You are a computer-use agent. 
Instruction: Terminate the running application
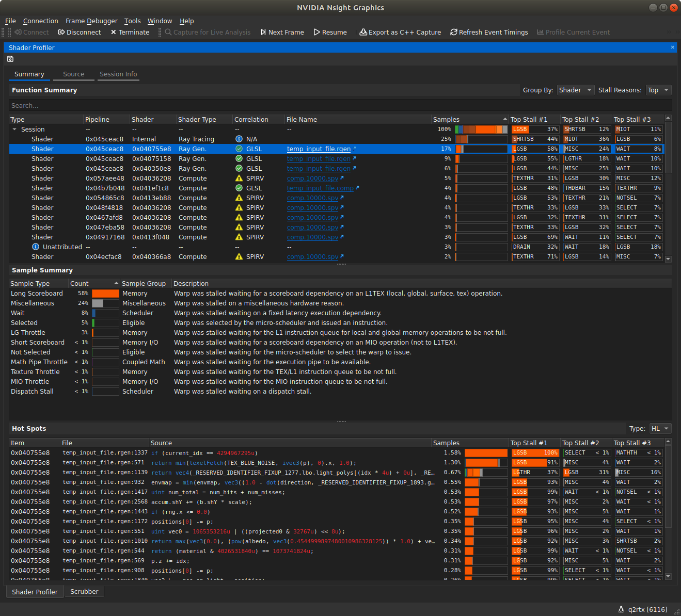(130, 32)
